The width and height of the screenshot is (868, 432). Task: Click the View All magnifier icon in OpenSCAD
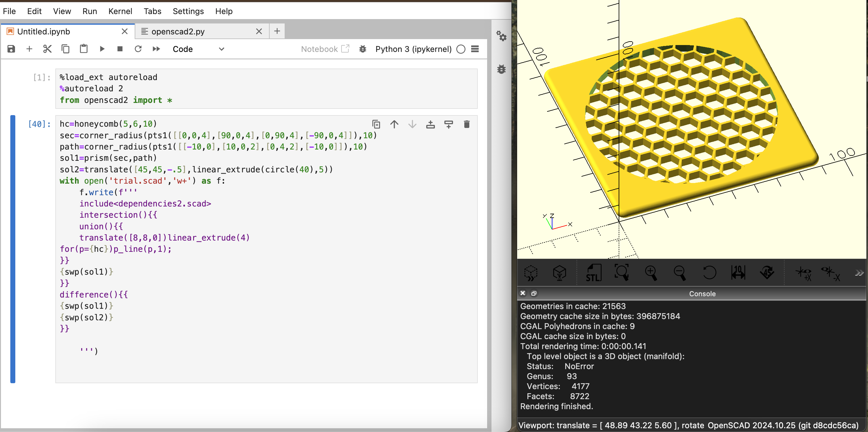tap(622, 272)
